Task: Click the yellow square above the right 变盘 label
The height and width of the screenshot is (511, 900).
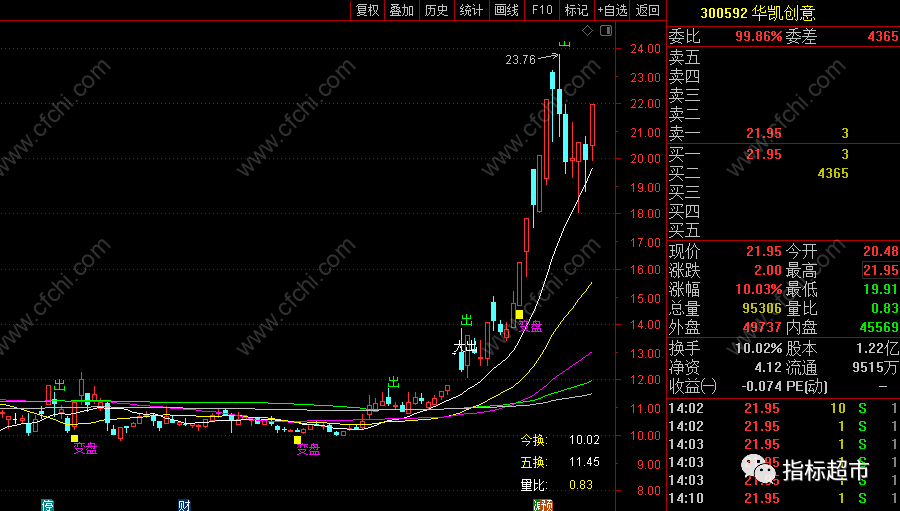Action: [x=519, y=314]
